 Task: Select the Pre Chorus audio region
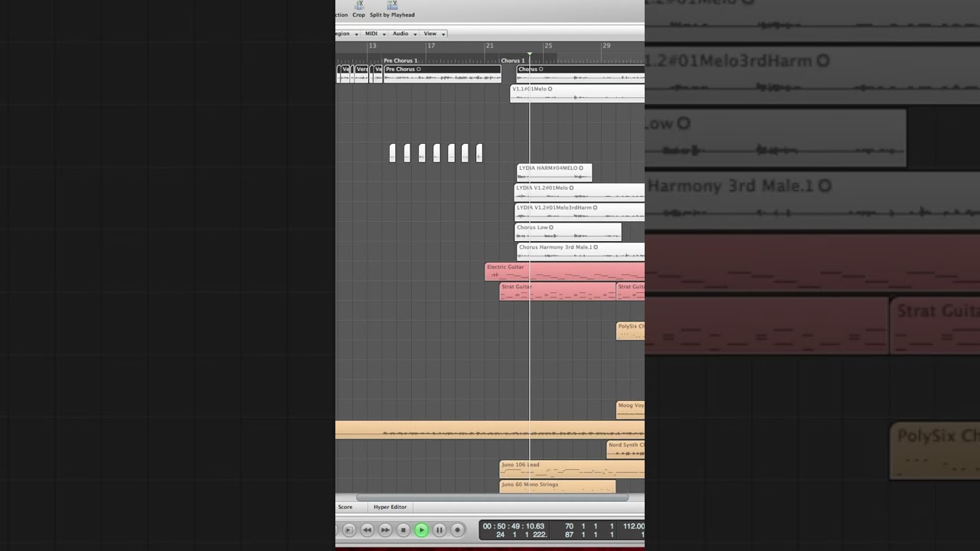point(443,73)
